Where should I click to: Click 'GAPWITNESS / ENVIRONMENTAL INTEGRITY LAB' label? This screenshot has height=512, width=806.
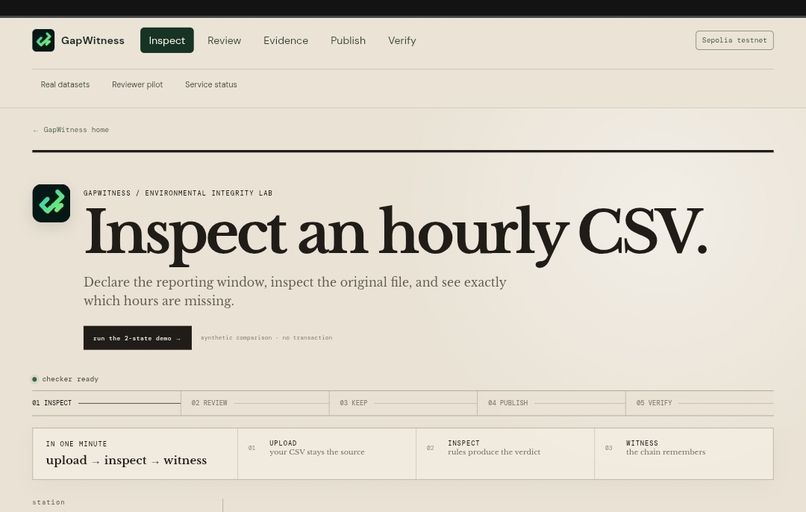coord(178,193)
